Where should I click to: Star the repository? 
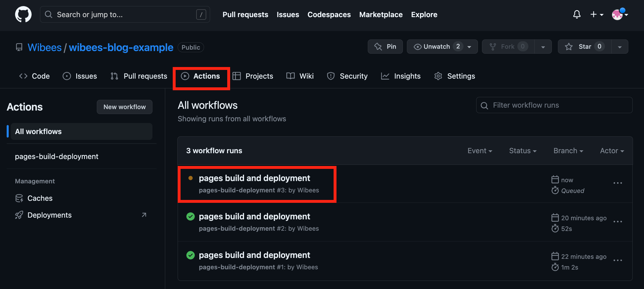pyautogui.click(x=585, y=46)
